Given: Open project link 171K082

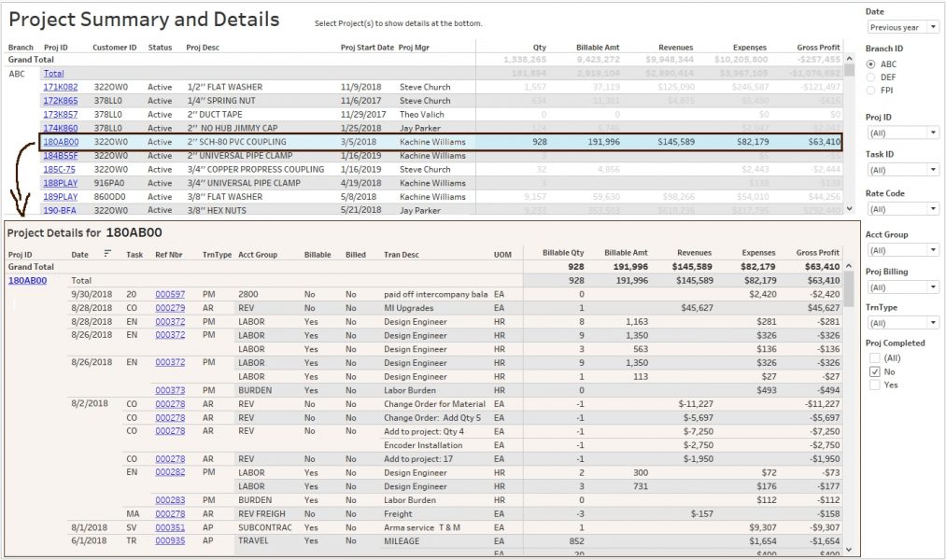Looking at the screenshot, I should [x=60, y=87].
